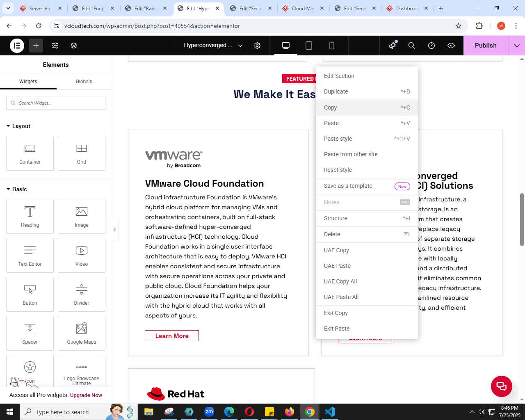Open the Elementor logo menu
This screenshot has width=525, height=420.
17,46
